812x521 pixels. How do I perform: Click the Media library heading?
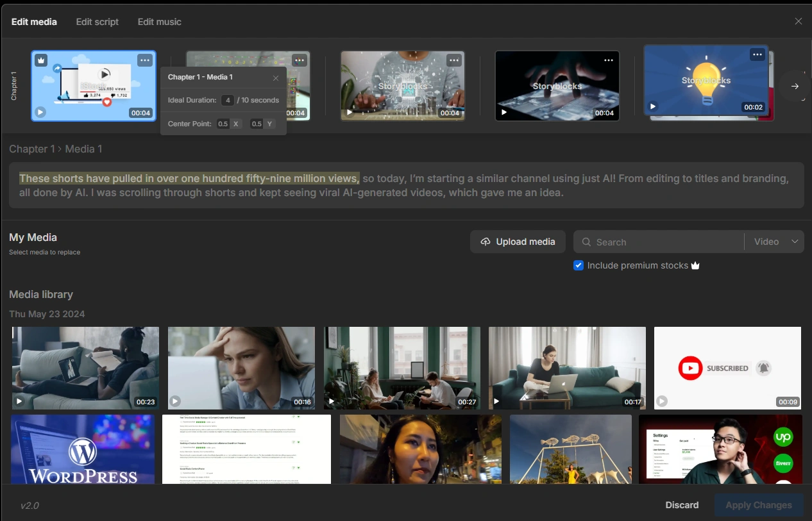point(41,294)
